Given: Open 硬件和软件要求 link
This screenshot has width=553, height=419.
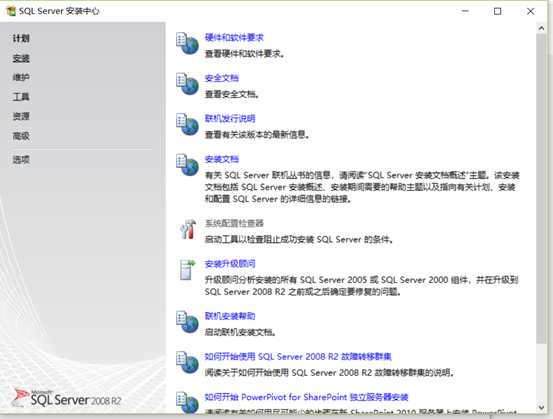Looking at the screenshot, I should [x=234, y=37].
